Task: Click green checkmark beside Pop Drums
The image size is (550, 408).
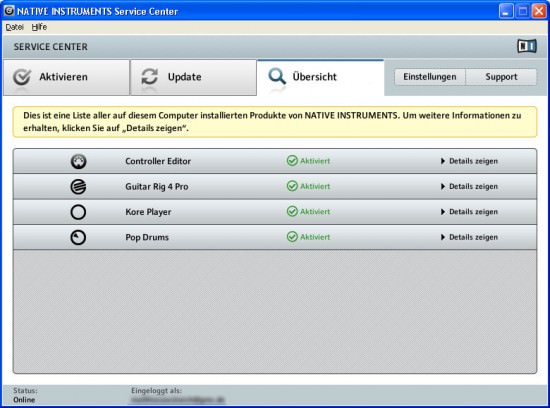Action: pos(292,237)
